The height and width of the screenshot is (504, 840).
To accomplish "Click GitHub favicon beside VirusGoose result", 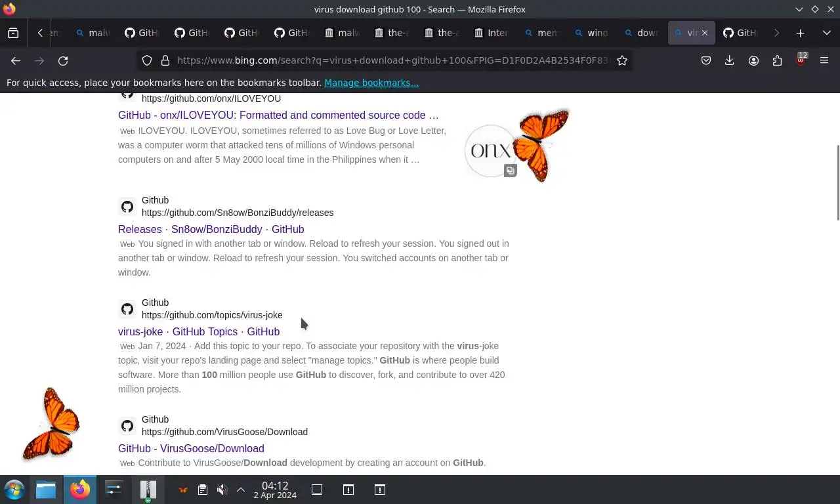I will (x=127, y=426).
